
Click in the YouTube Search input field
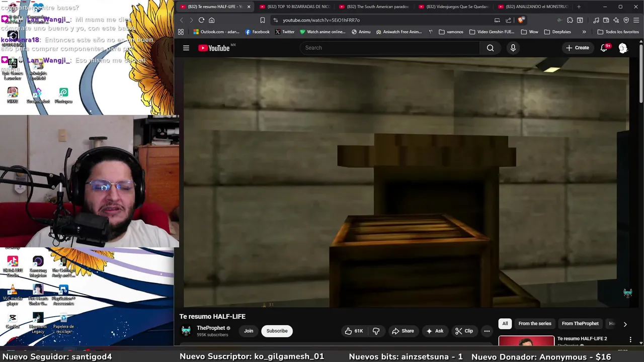(390, 48)
